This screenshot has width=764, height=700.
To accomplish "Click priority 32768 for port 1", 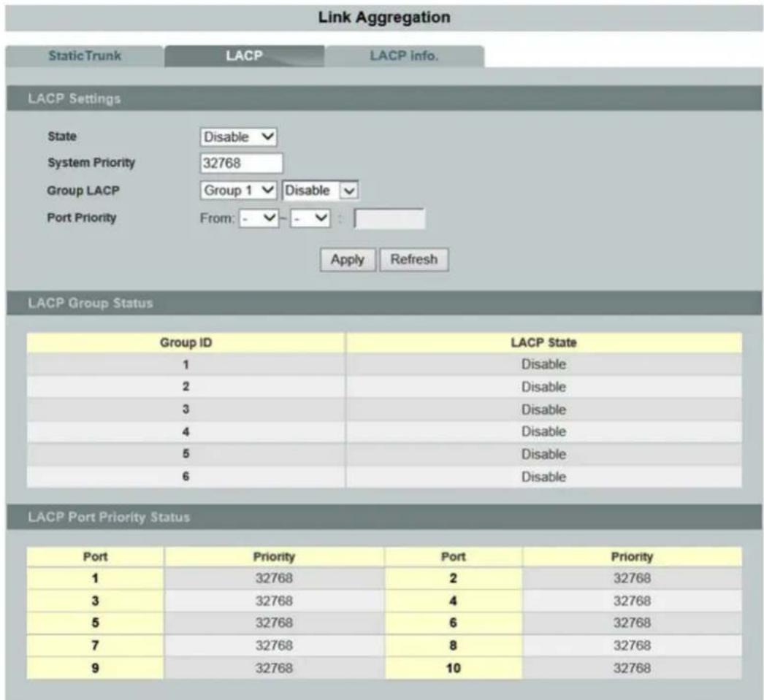I will click(x=274, y=578).
